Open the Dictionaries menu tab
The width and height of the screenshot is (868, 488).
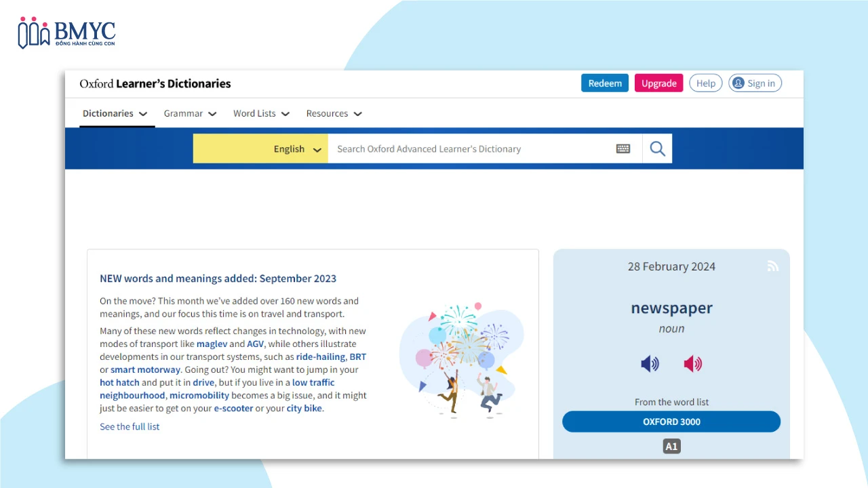coord(115,114)
